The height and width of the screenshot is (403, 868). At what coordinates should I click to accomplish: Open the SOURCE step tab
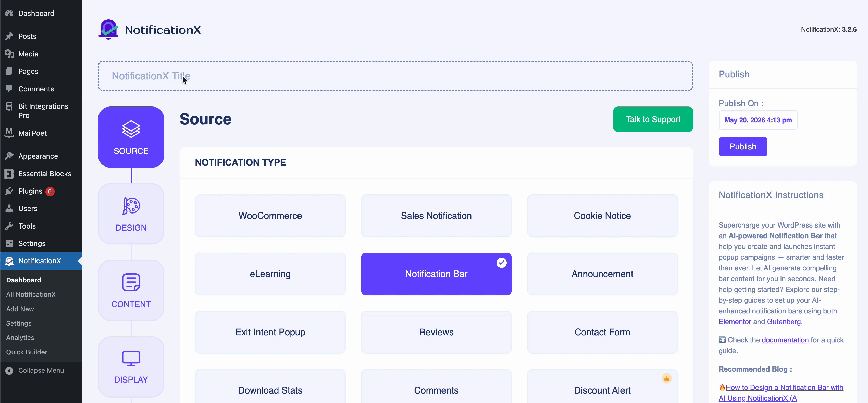point(131,137)
